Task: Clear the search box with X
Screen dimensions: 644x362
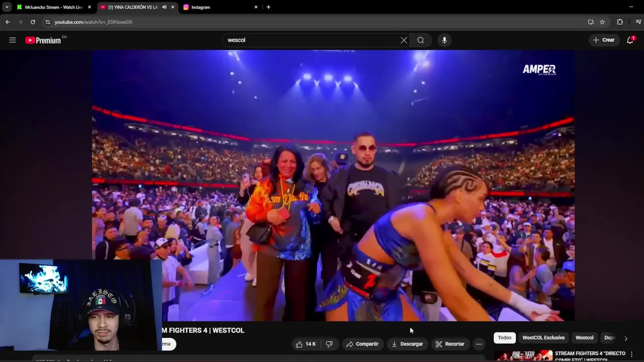Action: coord(404,40)
